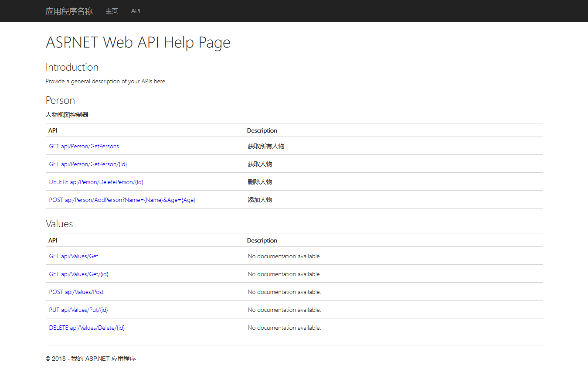
Task: Click the 获取所有人物 description text
Action: click(x=266, y=146)
